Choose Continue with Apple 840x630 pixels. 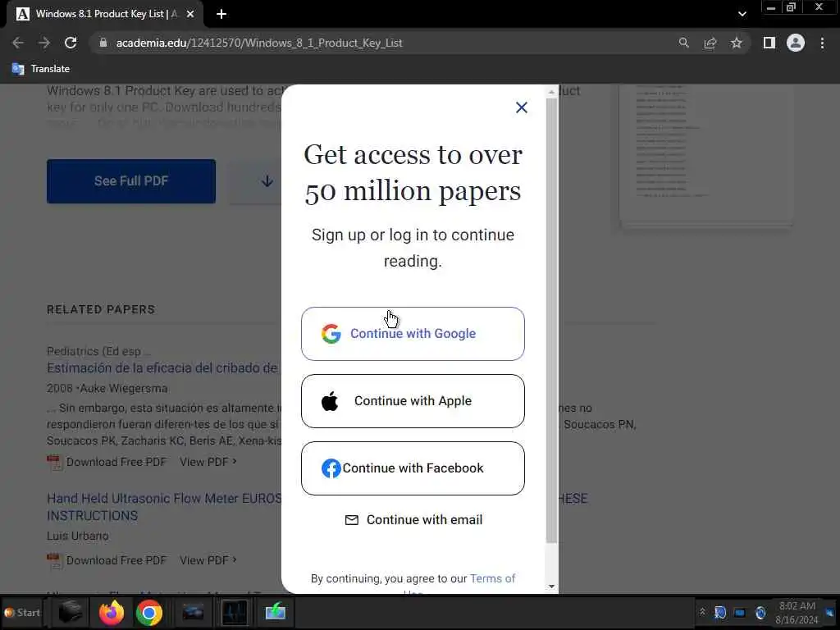(x=413, y=401)
